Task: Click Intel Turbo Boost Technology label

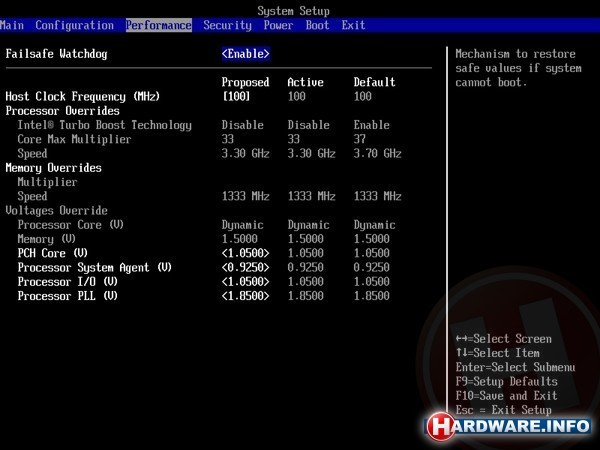Action: 104,125
